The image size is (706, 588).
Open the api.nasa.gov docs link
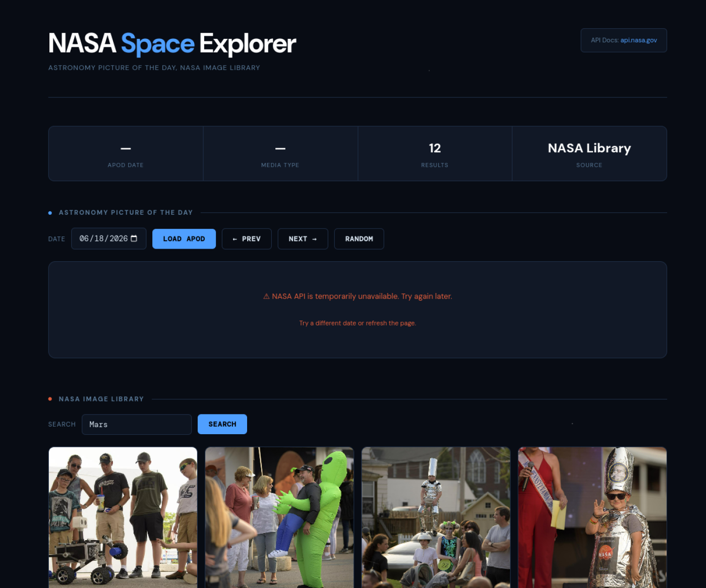tap(638, 40)
